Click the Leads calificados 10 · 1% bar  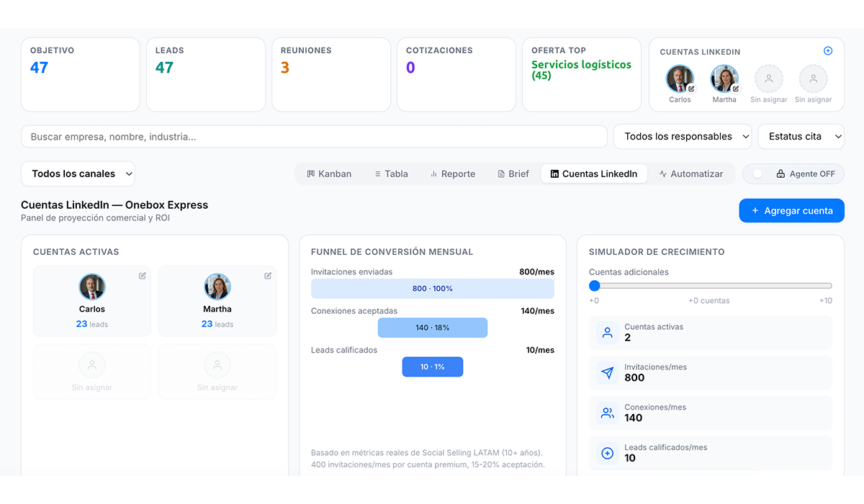(x=433, y=366)
